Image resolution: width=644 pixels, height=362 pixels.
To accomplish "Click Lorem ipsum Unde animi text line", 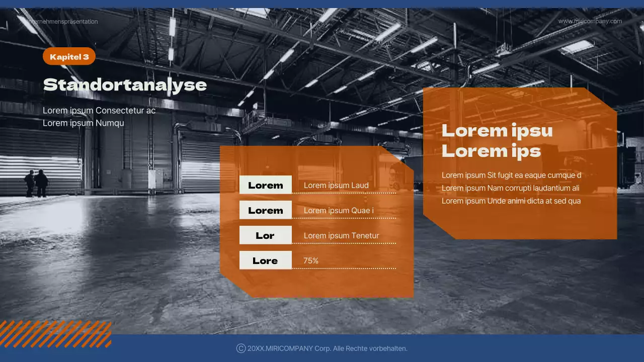I will (x=511, y=201).
